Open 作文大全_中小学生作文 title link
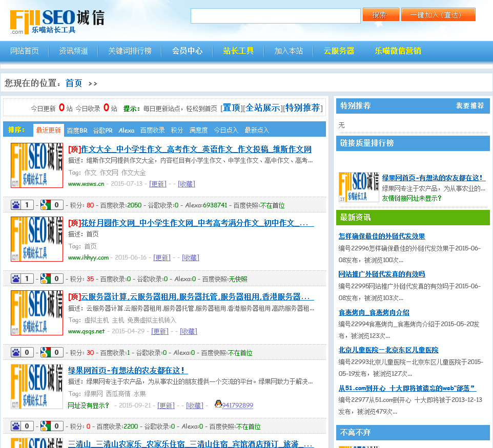 pos(196,149)
